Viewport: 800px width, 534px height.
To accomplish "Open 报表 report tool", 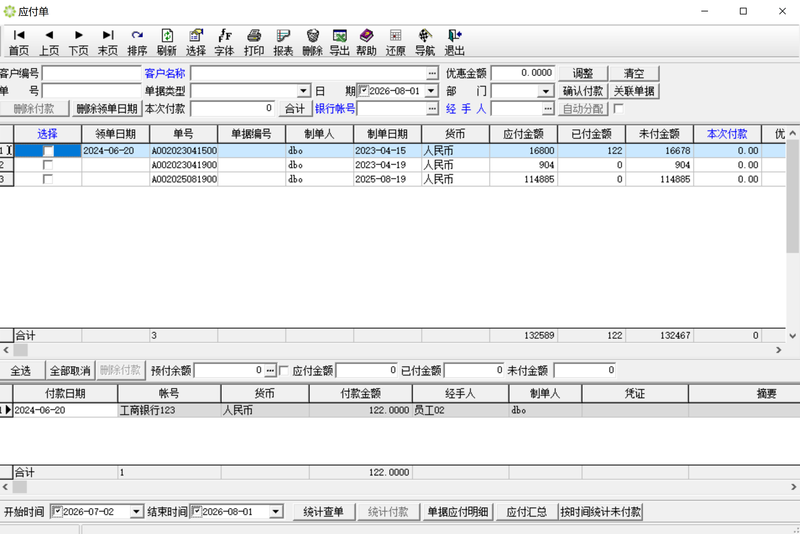I will (x=283, y=42).
